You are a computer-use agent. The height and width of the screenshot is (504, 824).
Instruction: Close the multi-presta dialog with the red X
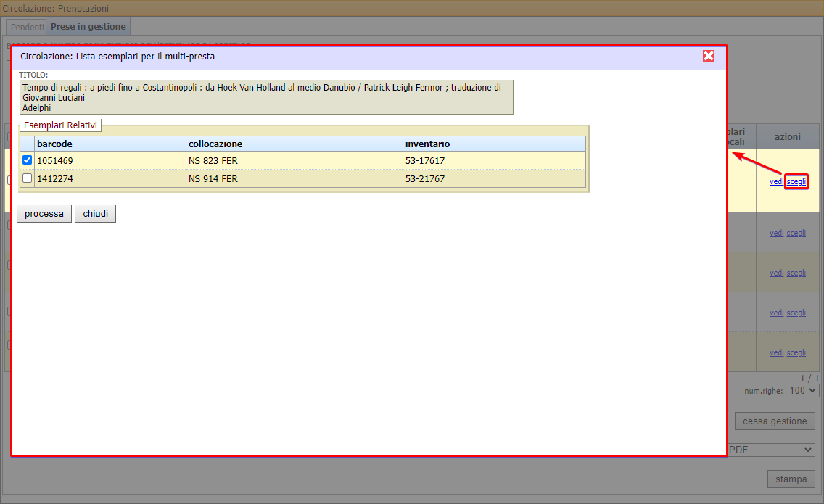tap(708, 56)
